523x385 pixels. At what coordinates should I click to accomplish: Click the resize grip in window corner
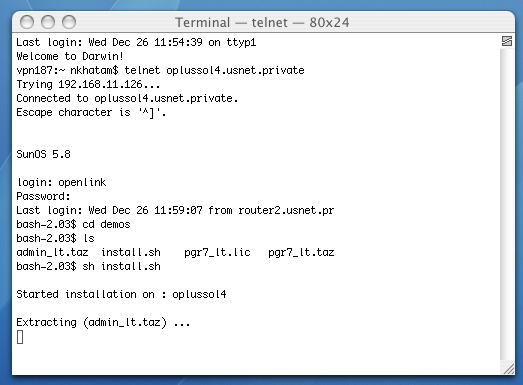click(x=508, y=369)
